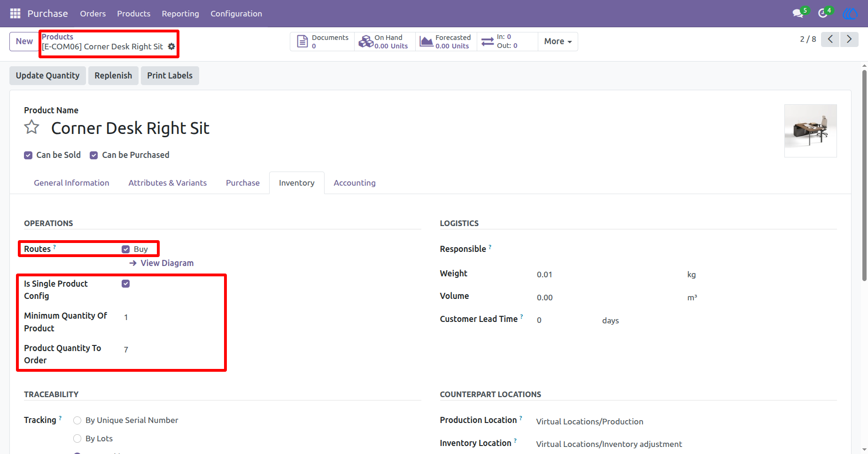
Task: Go to the previous record arrow
Action: click(x=830, y=39)
